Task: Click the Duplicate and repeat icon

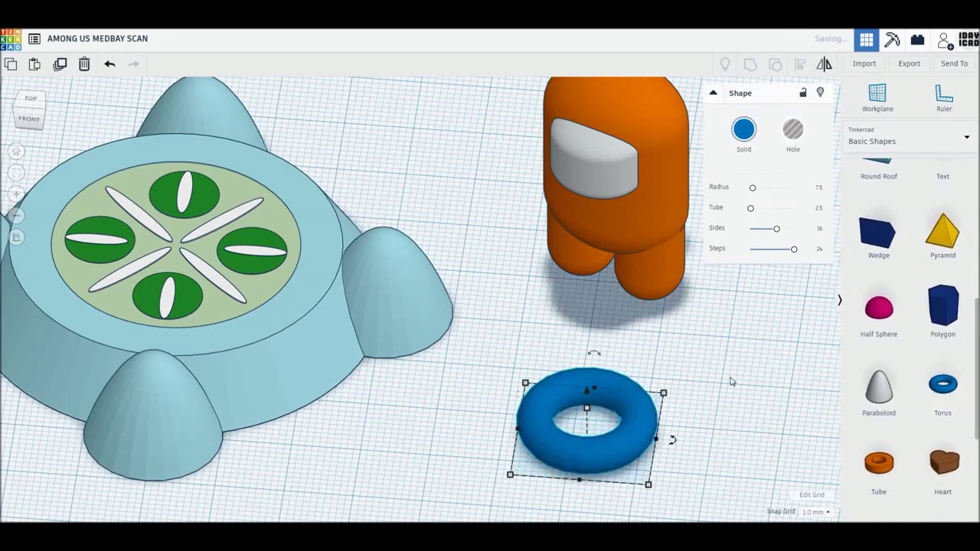Action: click(60, 64)
